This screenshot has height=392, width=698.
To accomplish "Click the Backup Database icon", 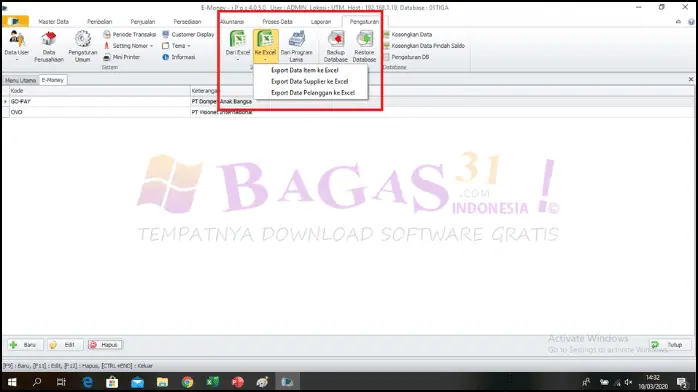I will click(x=336, y=39).
